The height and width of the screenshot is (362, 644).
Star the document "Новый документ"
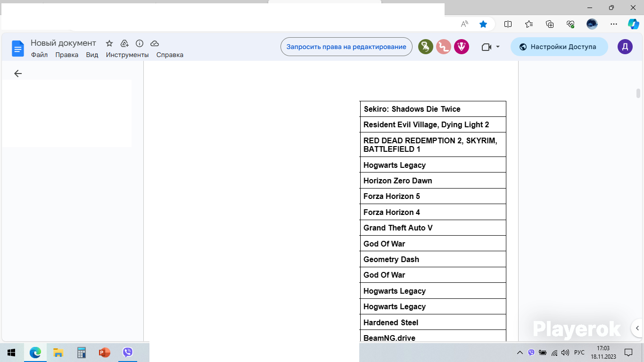(x=109, y=43)
